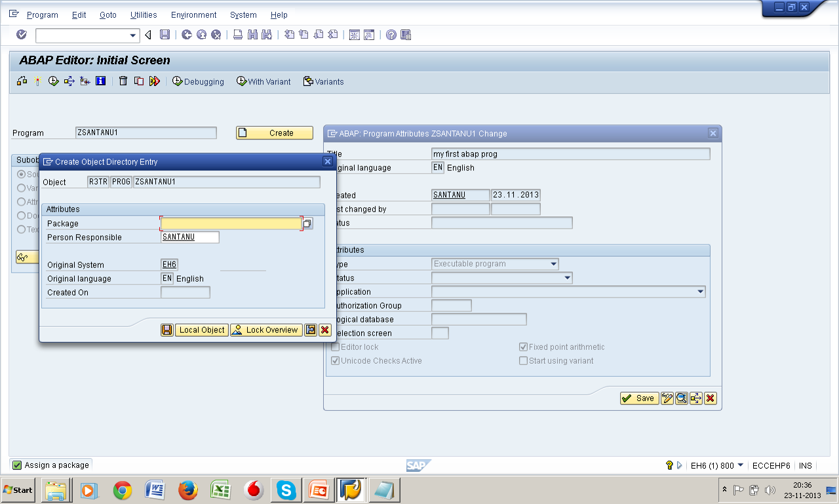Click the Authorization Group field
Screen dimensions: 839x504
point(452,305)
